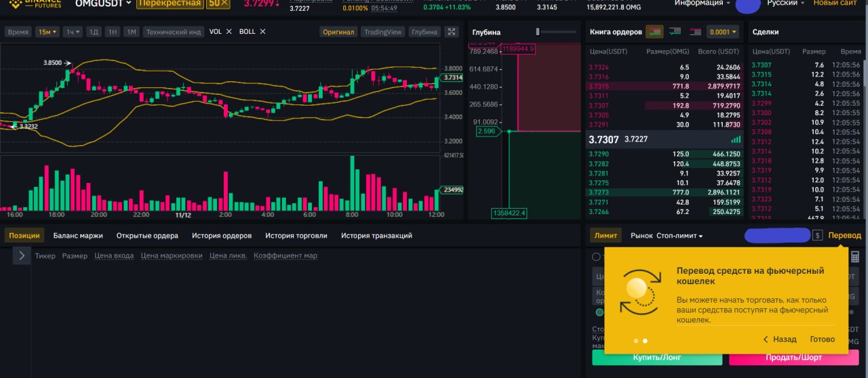This screenshot has width=868, height=378.
Task: Open the 1ч interval dropdown
Action: pos(73,32)
